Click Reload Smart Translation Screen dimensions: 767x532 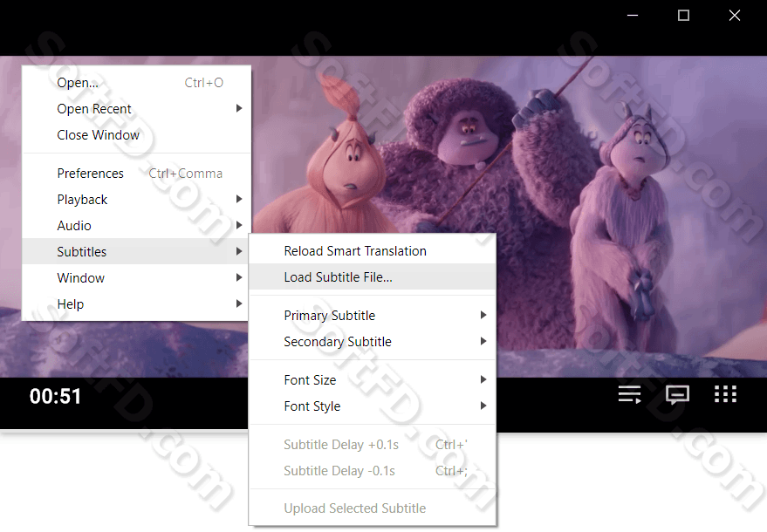pyautogui.click(x=373, y=251)
